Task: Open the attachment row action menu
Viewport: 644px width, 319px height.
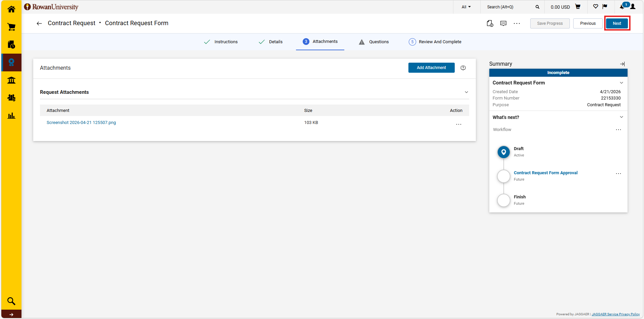Action: tap(459, 124)
